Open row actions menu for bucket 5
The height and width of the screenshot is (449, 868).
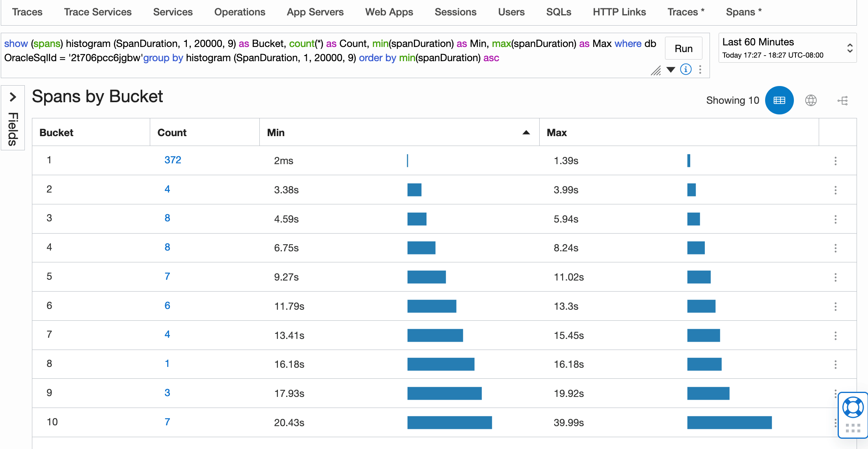[x=835, y=277]
